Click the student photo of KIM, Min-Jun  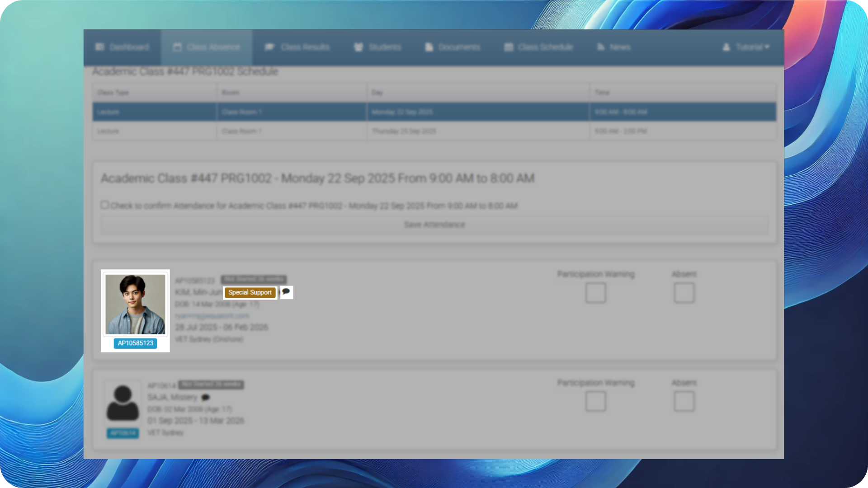[x=135, y=304]
